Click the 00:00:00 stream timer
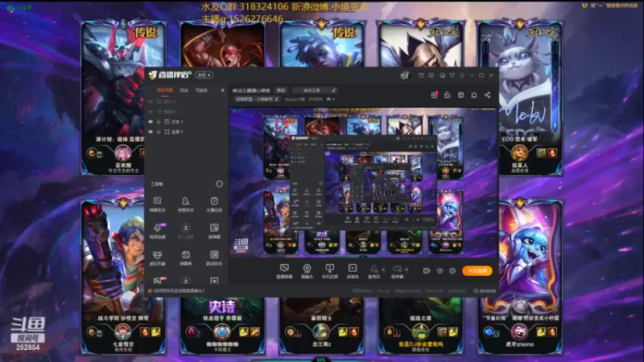The image size is (644, 362). tap(485, 291)
